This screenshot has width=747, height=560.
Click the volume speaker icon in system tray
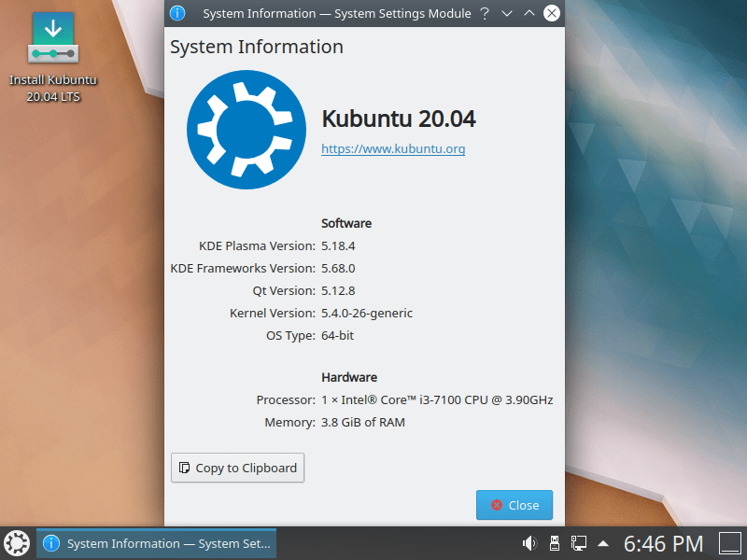(x=529, y=543)
